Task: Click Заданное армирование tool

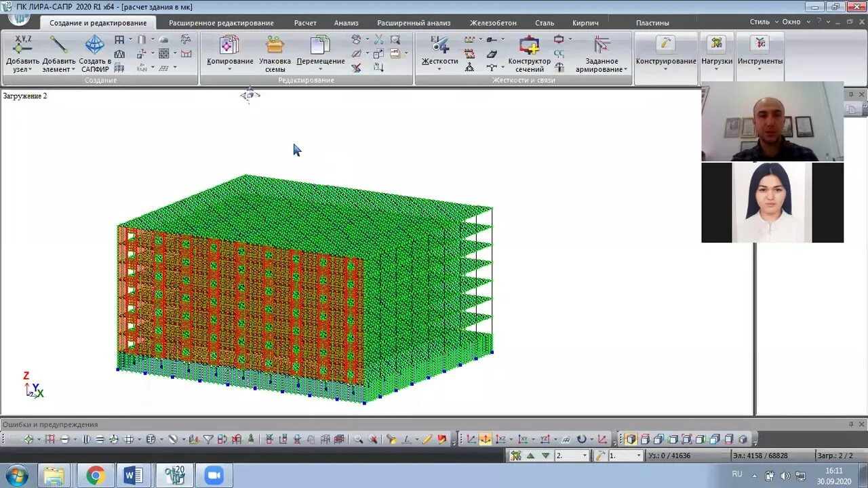Action: click(x=601, y=54)
